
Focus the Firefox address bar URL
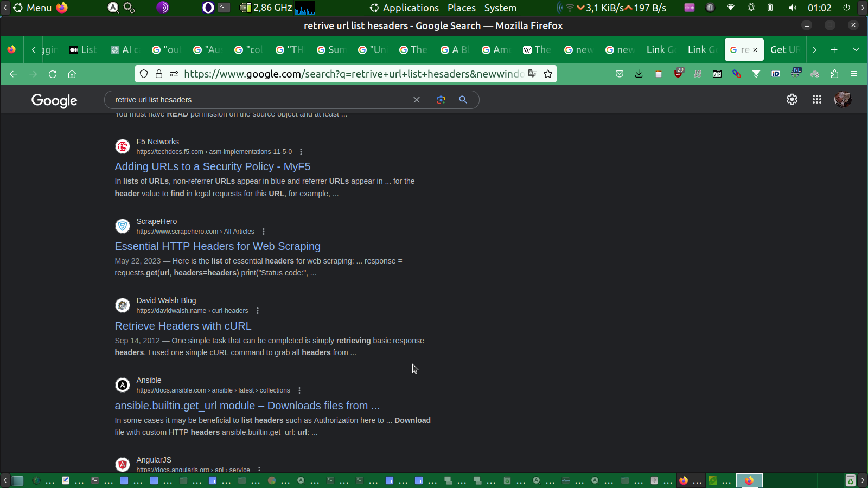point(353,74)
